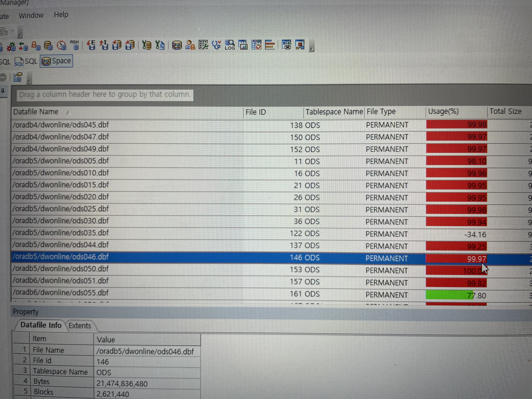The height and width of the screenshot is (399, 532).
Task: Sort by the Usage(%) column header
Action: (443, 112)
